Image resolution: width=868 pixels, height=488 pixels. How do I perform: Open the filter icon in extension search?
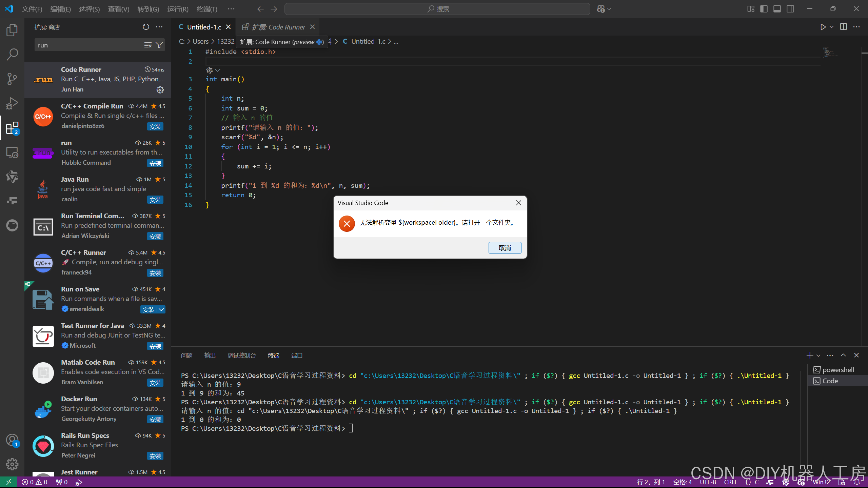[x=159, y=44]
